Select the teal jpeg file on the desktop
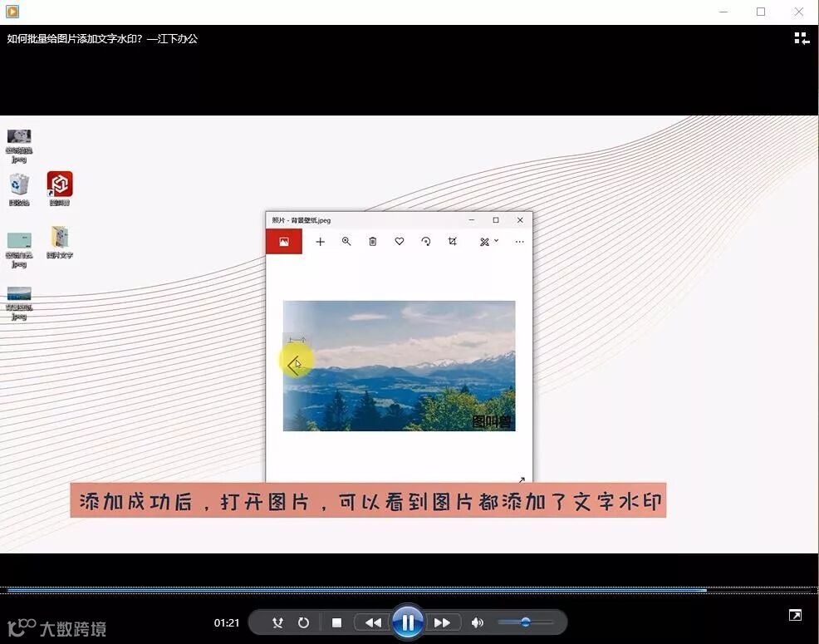The image size is (819, 644). pos(19,250)
